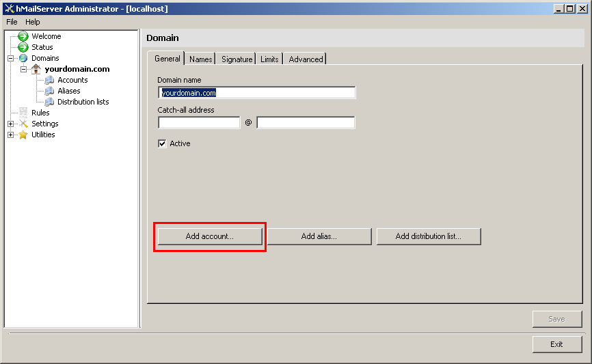Click the Add distribution list... button
The width and height of the screenshot is (592, 364).
429,236
